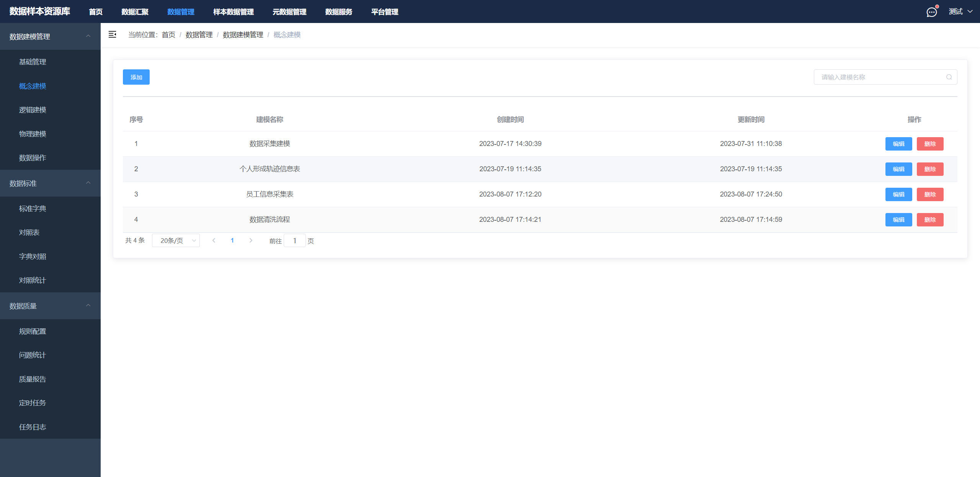Edit the 个人形成轨迹信息表 row
This screenshot has width=980, height=477.
pyautogui.click(x=898, y=169)
